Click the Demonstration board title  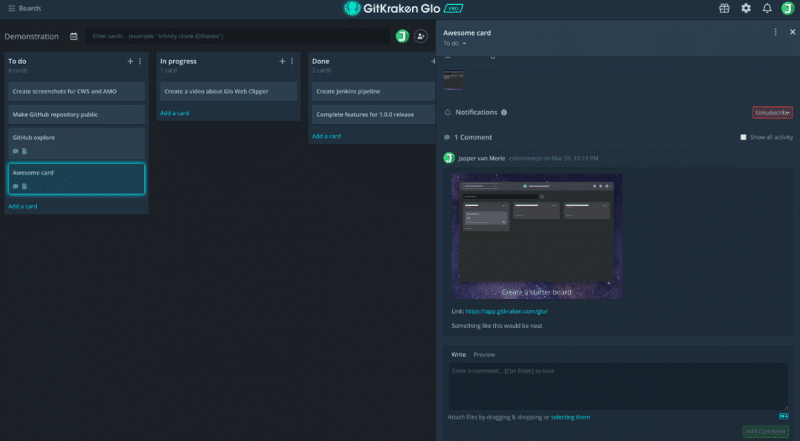click(32, 36)
